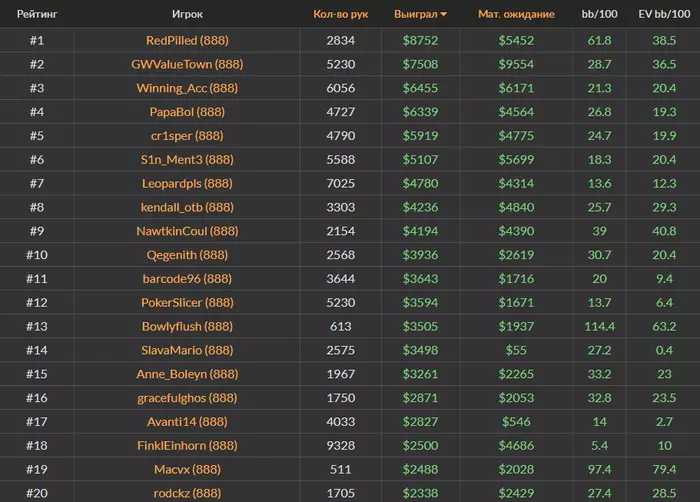Click player cr1sper (888)
Viewport: 700px width, 502px height.
coord(187,136)
